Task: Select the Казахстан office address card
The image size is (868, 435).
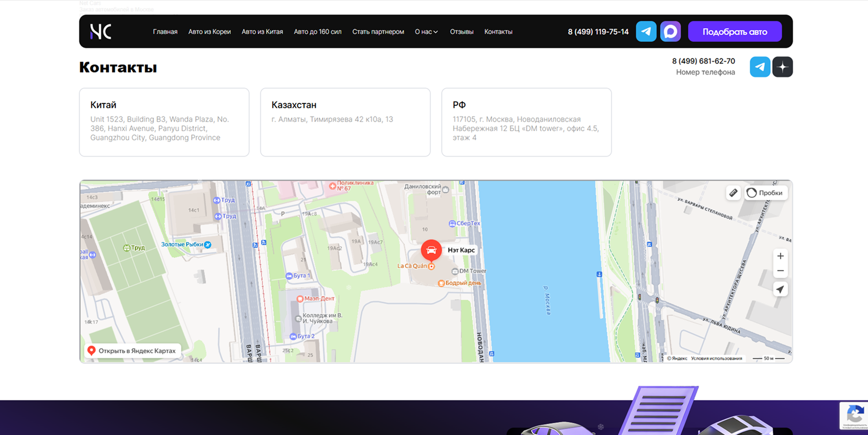Action: pos(345,122)
